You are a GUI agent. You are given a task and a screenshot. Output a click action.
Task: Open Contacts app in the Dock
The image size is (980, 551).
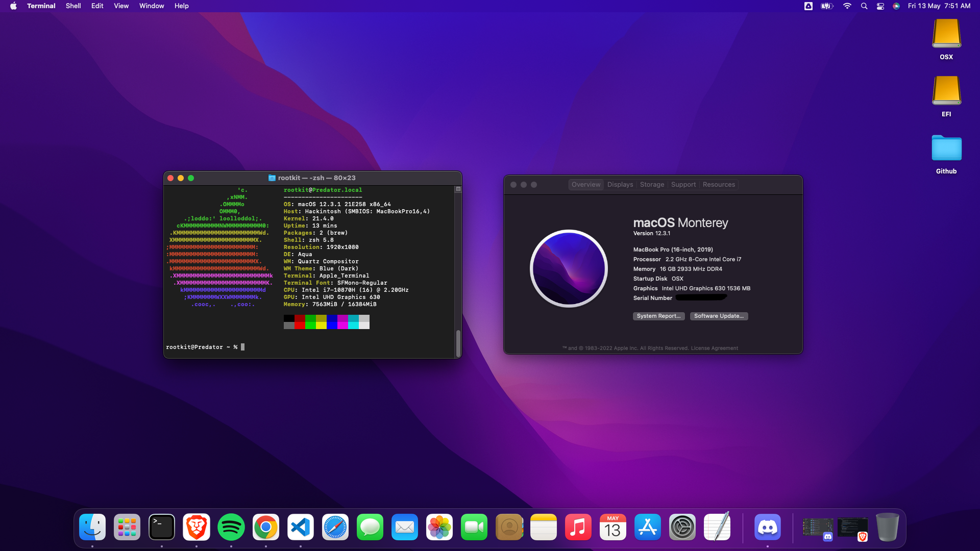509,527
